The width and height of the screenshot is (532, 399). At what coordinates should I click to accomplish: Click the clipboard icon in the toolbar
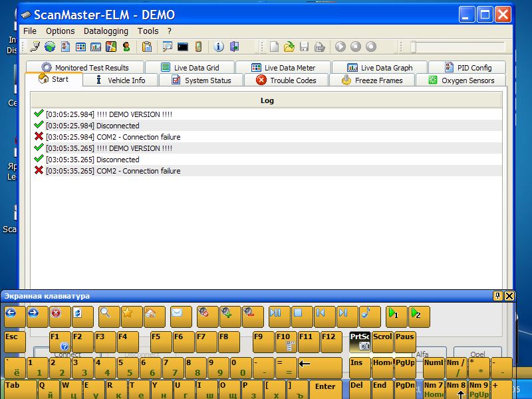click(147, 47)
